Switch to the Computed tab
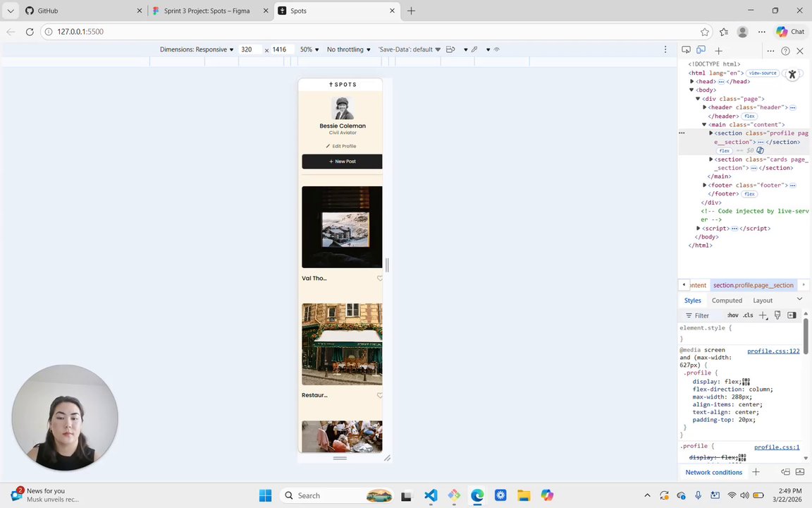Screen dimensions: 812x508 click(727, 300)
